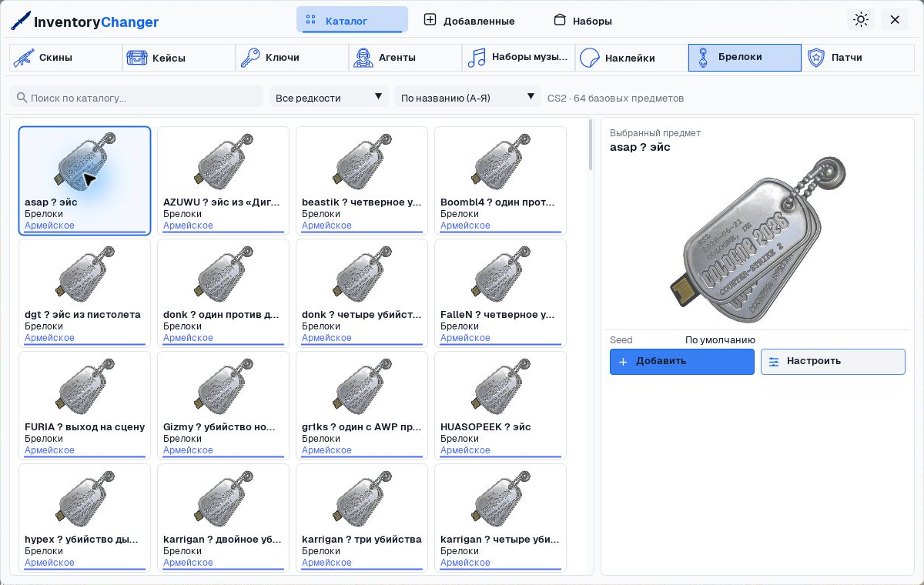This screenshot has height=585, width=924.
Task: Open the Патчи category
Action: [x=858, y=58]
